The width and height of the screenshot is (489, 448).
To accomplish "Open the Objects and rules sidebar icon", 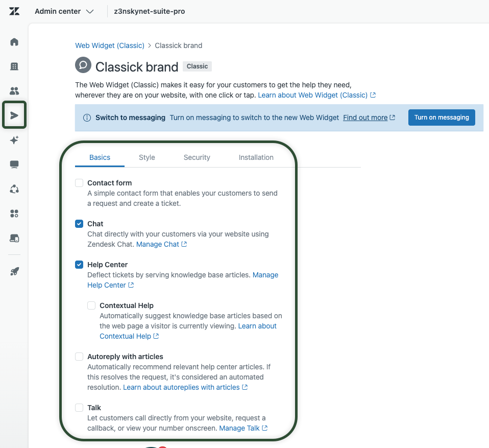I will click(x=14, y=189).
